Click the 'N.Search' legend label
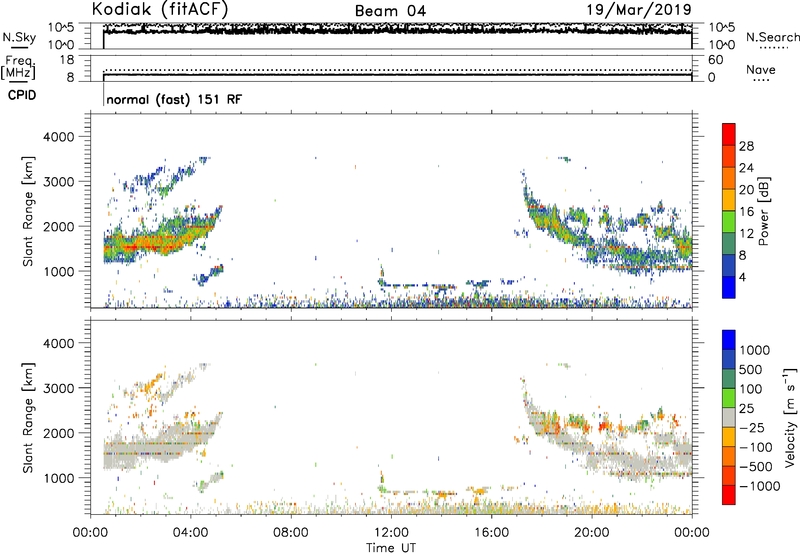Screen dimensions: 800x554 772,37
